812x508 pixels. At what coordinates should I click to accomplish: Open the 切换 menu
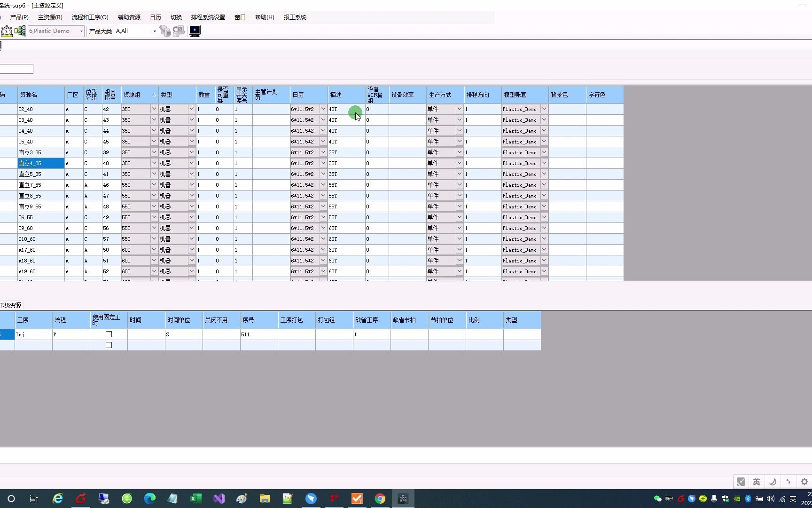[x=176, y=17]
